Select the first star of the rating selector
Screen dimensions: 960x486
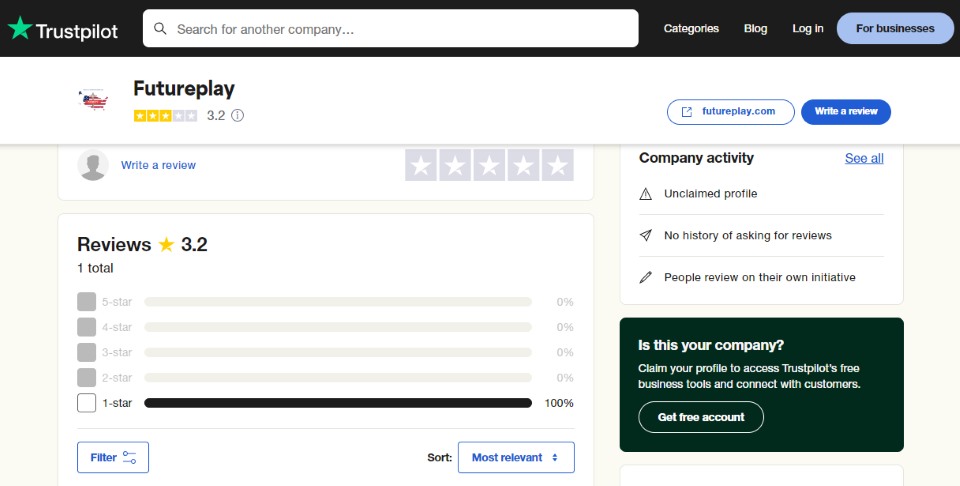(x=421, y=165)
